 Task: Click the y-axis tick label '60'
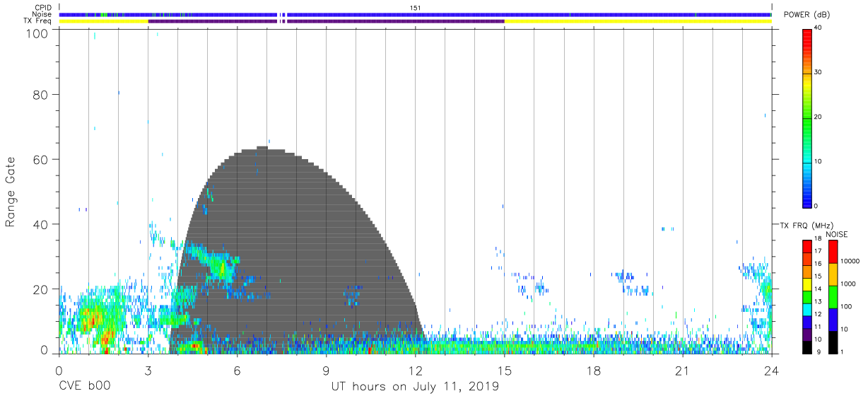[x=41, y=159]
